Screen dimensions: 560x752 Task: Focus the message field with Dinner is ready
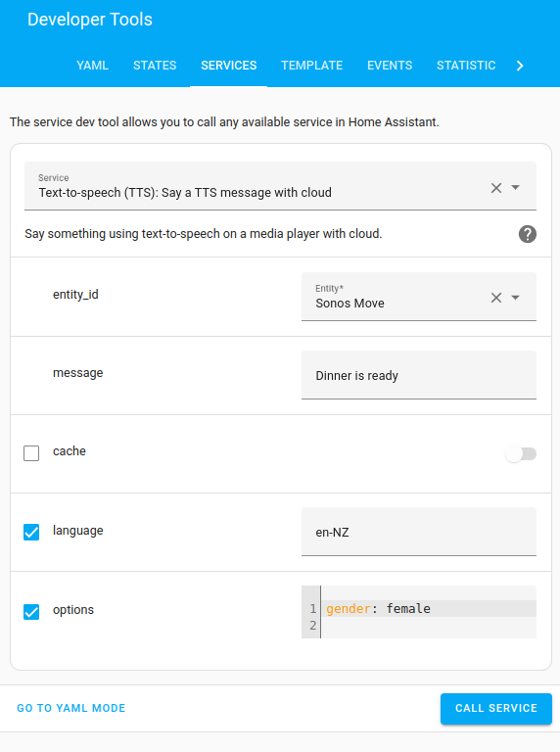419,375
